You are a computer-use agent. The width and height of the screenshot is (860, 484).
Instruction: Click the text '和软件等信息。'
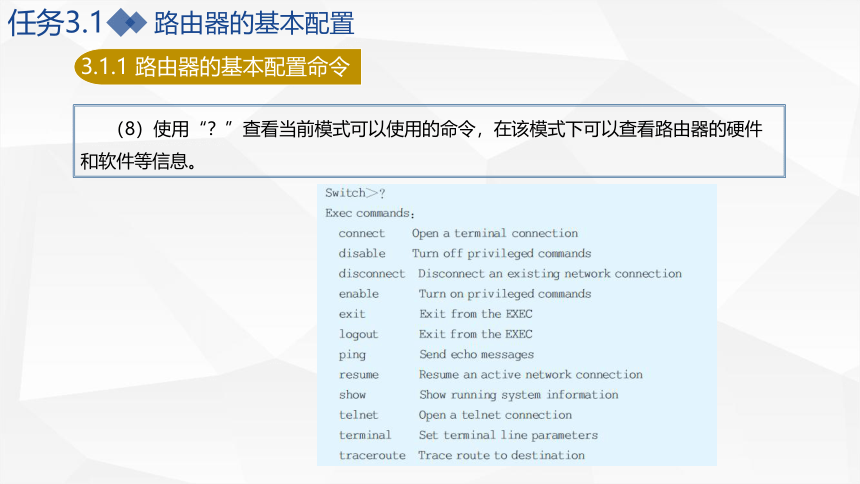tap(139, 161)
